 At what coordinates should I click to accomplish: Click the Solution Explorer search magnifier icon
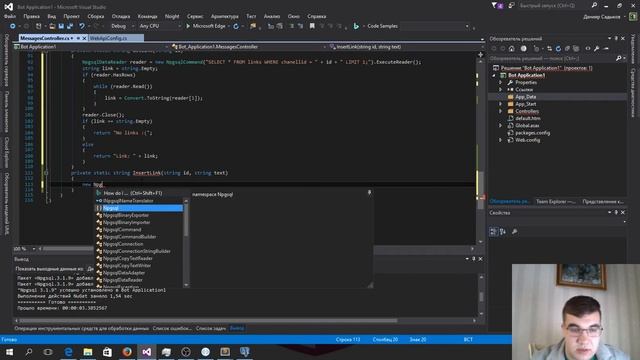618,58
